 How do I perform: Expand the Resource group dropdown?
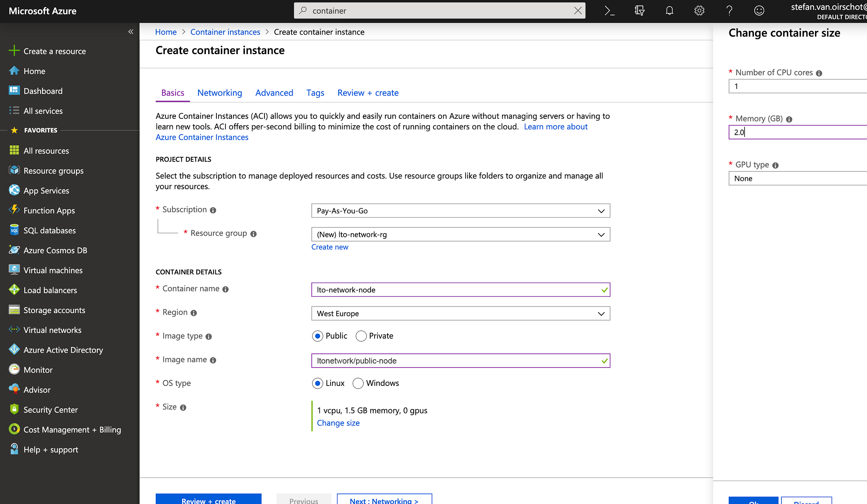tap(461, 234)
